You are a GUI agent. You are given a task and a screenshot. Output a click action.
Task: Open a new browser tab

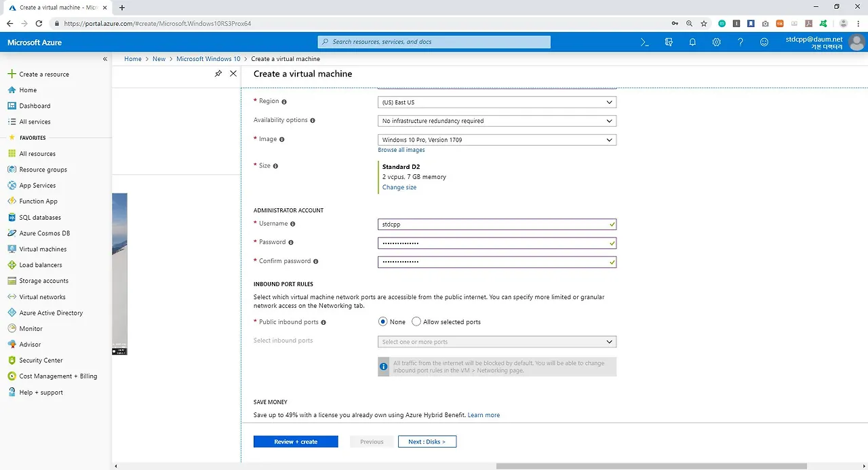tap(122, 7)
